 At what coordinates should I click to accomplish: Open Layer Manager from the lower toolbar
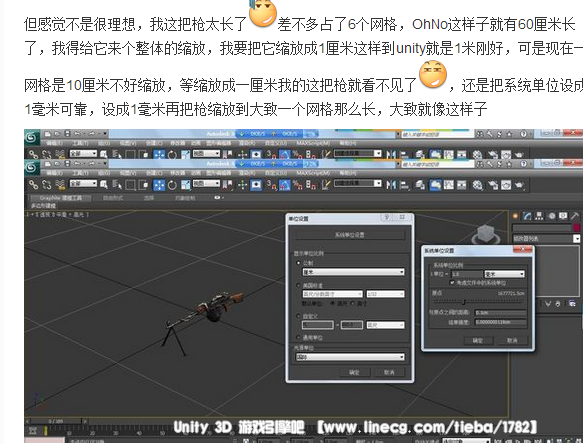420,184
